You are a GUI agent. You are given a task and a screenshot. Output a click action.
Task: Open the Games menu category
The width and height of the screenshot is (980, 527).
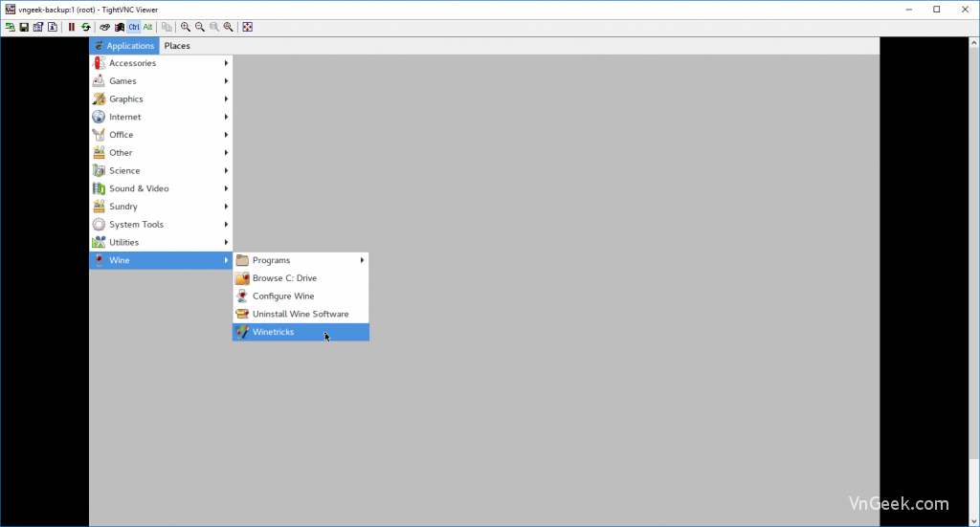(x=161, y=81)
